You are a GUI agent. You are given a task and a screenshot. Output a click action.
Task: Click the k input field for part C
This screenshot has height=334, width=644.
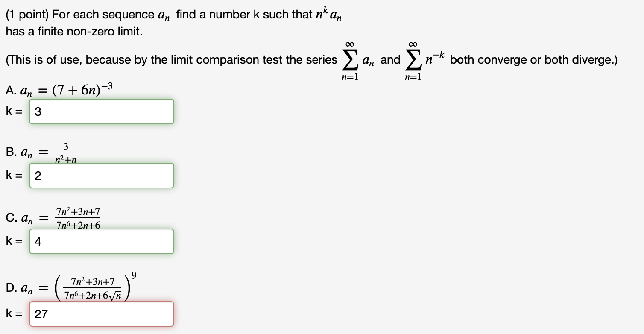pyautogui.click(x=101, y=241)
